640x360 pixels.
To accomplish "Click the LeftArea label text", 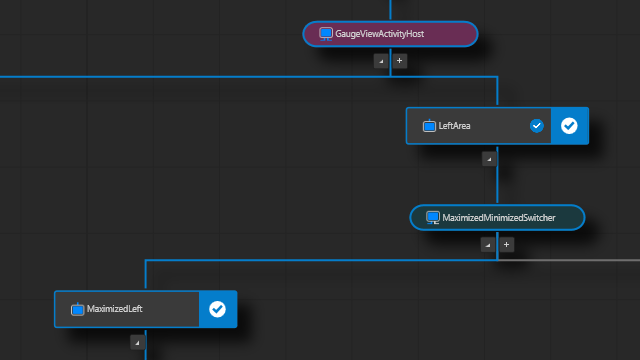I will coord(454,126).
